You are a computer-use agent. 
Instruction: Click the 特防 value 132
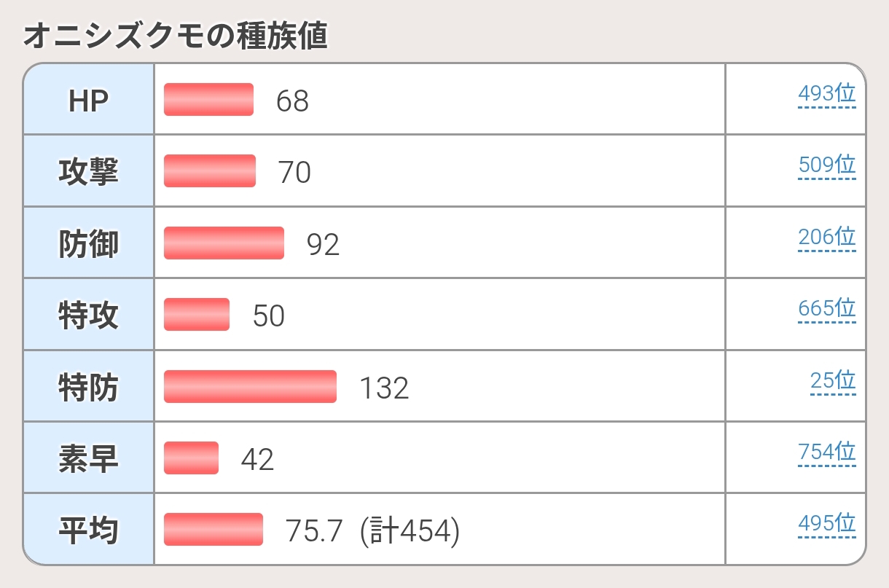[x=384, y=388]
